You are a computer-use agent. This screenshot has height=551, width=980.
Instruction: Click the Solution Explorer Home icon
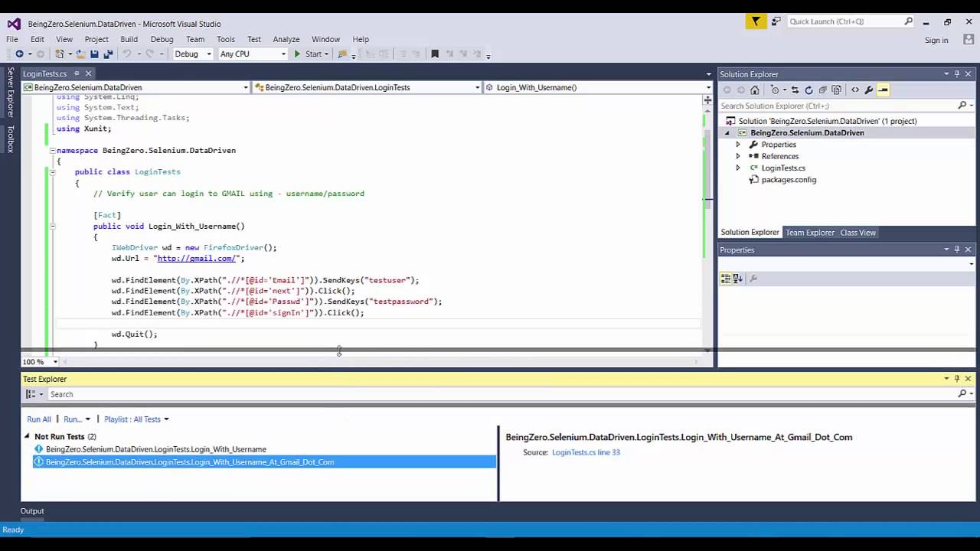point(754,90)
